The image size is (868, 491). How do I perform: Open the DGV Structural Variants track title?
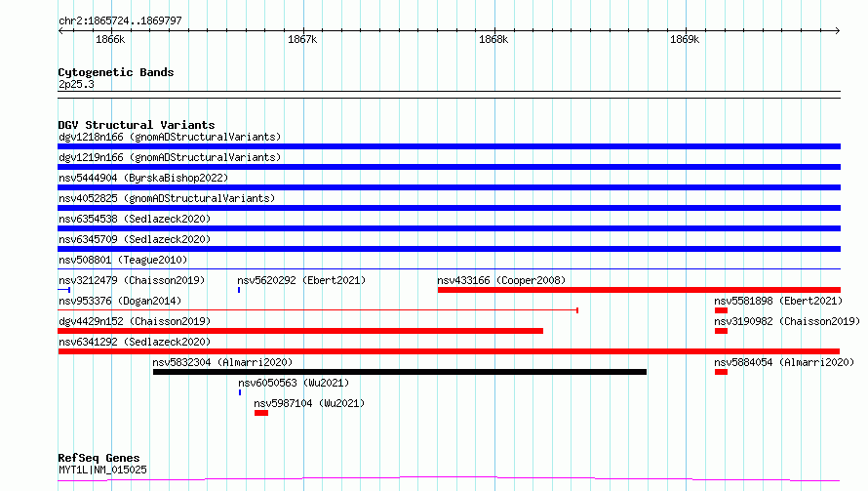tap(137, 125)
